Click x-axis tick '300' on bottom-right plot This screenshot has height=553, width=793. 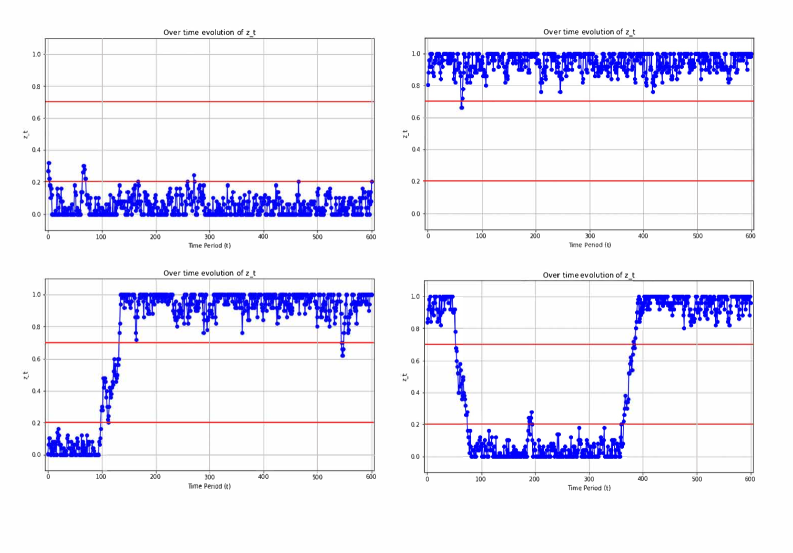(x=589, y=479)
